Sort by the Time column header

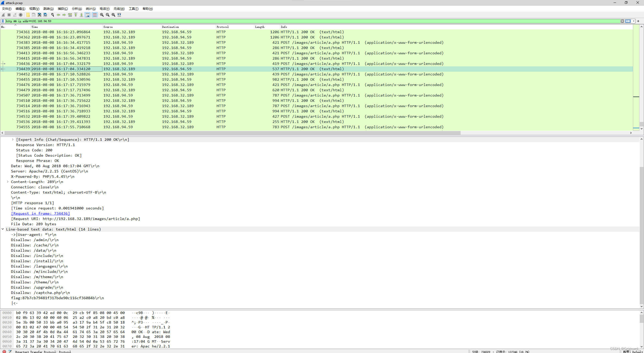(x=66, y=27)
